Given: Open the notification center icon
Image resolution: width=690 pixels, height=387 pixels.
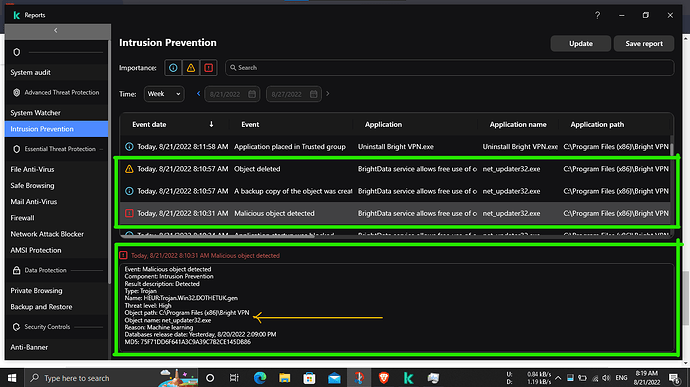Looking at the screenshot, I should tap(674, 378).
